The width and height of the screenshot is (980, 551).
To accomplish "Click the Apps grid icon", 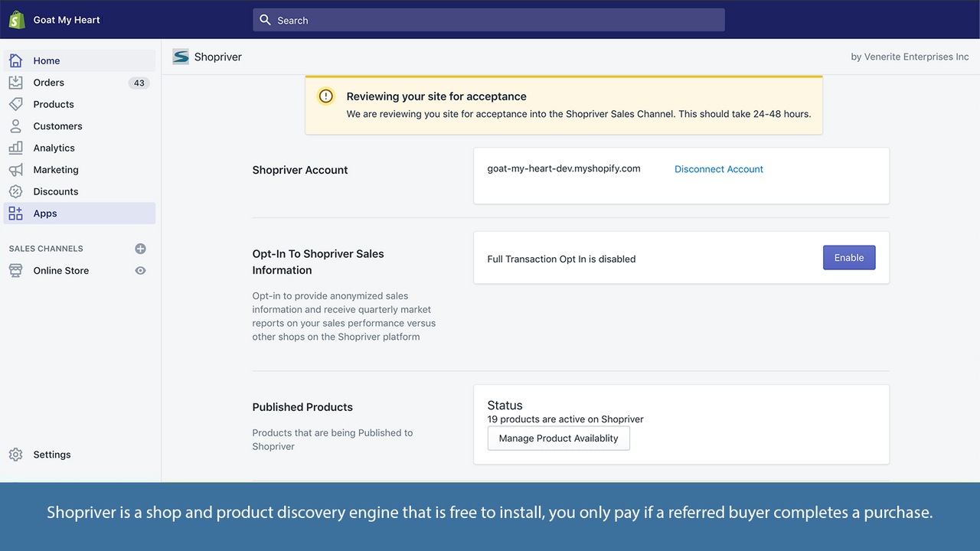I will coord(15,214).
